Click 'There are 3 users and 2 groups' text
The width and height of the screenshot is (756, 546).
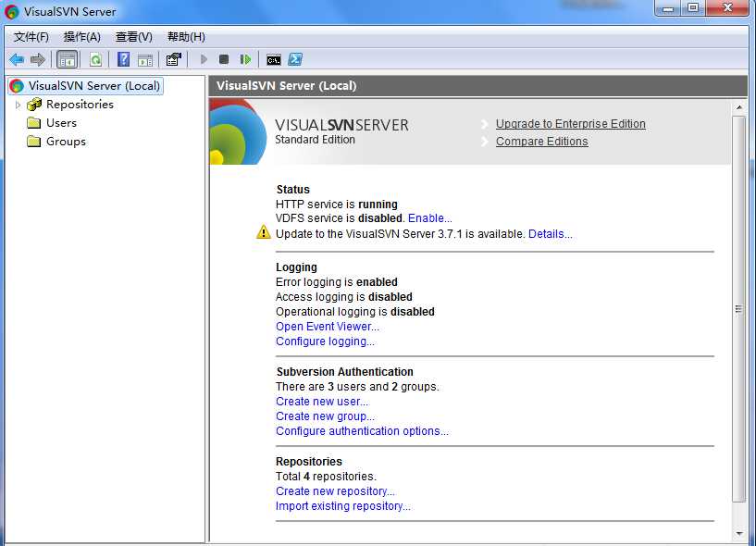pos(357,386)
